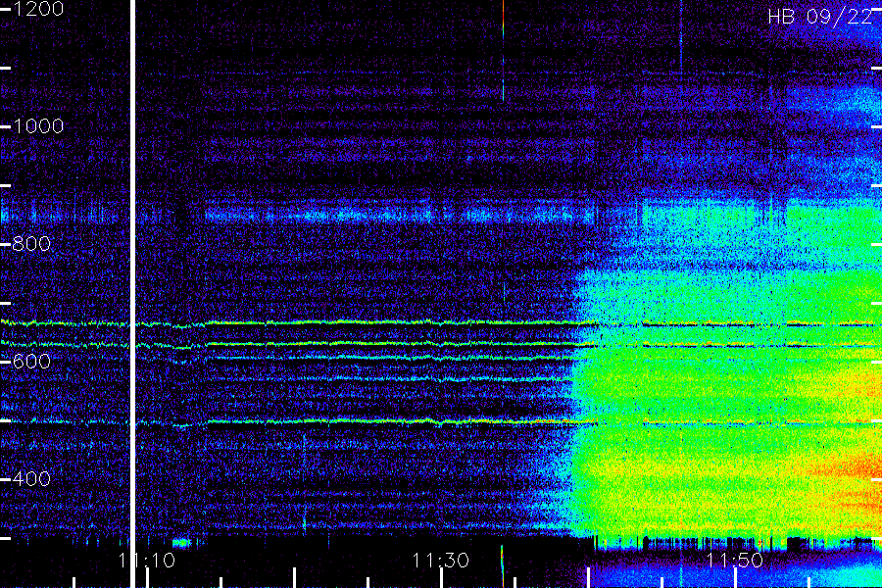Click the 1200 frequency axis label

click(x=37, y=9)
